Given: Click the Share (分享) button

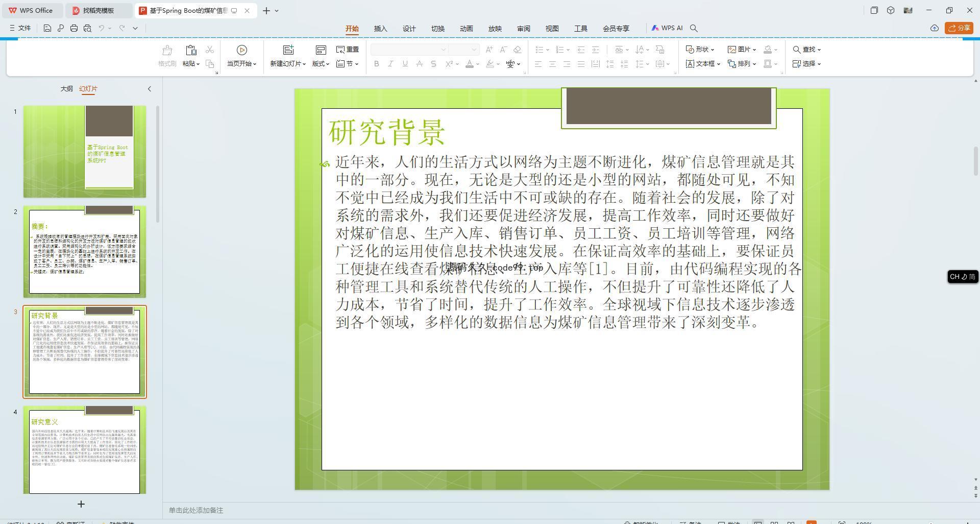Looking at the screenshot, I should click(x=959, y=28).
